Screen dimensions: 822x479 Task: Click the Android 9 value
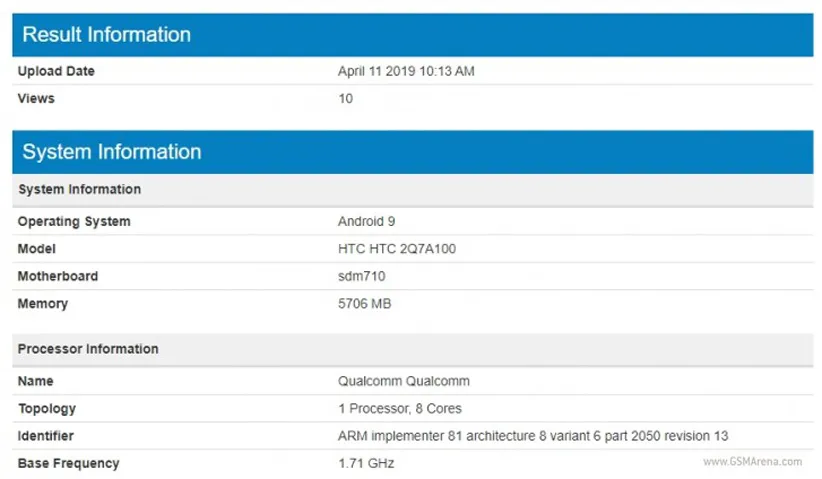point(367,222)
